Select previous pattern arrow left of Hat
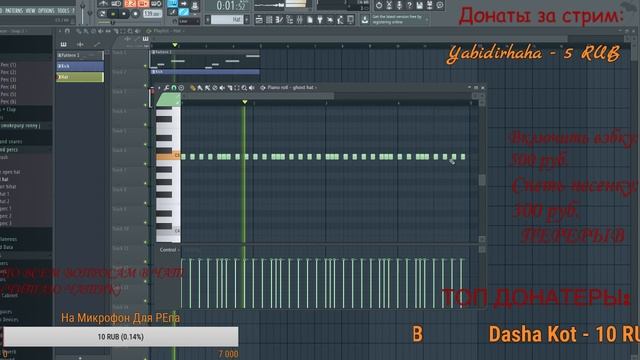 pyautogui.click(x=208, y=20)
